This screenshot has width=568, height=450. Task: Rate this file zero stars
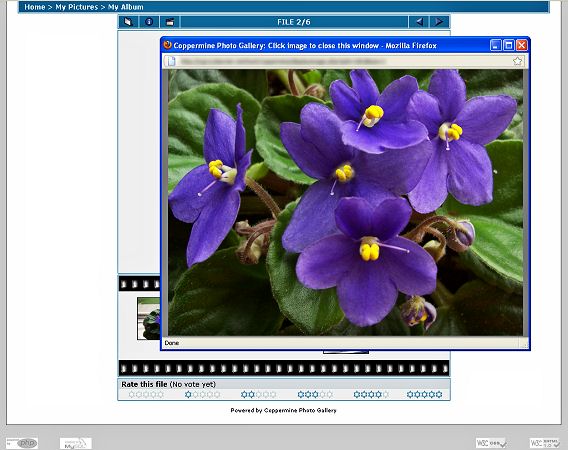(146, 394)
